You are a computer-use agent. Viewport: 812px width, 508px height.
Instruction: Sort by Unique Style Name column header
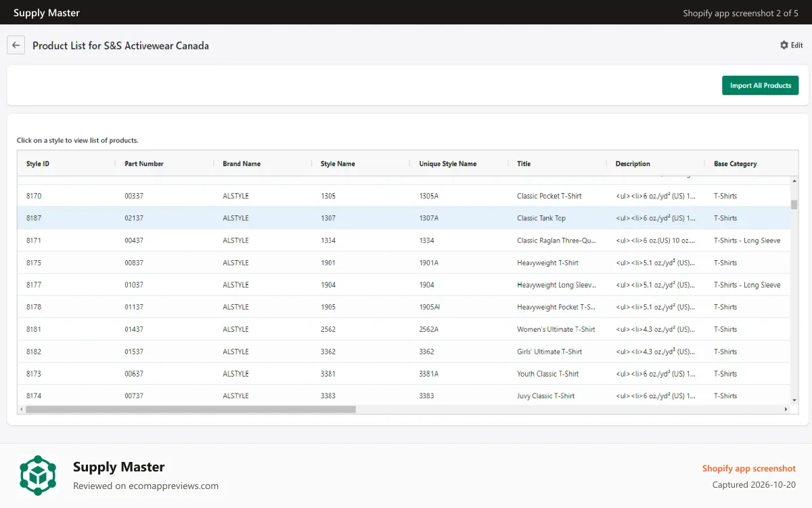point(448,164)
